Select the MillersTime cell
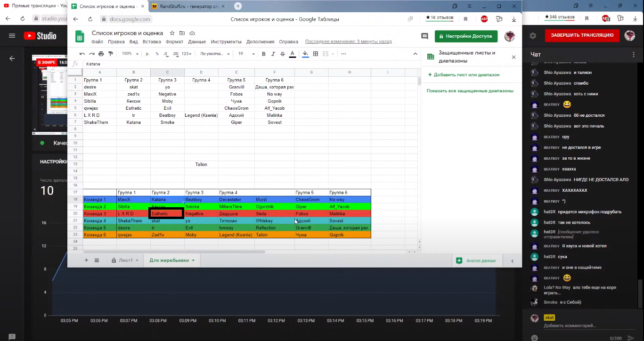This screenshot has width=644, height=341. 236,207
